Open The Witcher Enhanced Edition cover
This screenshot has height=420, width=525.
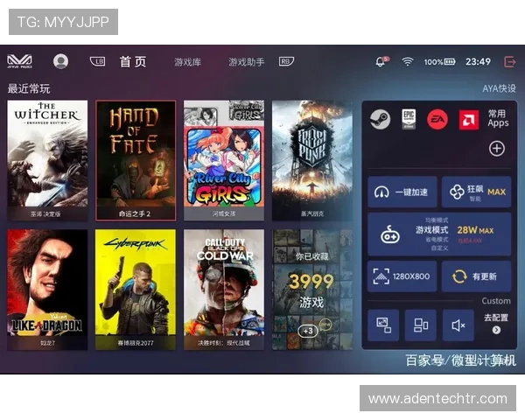tap(47, 160)
